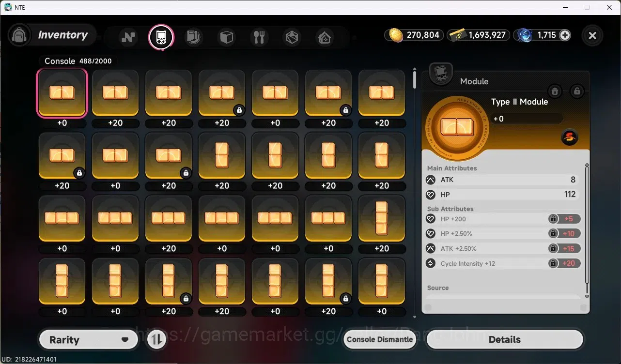Viewport: 621px width, 364px height.
Task: Add crystals with the plus button
Action: pos(565,35)
